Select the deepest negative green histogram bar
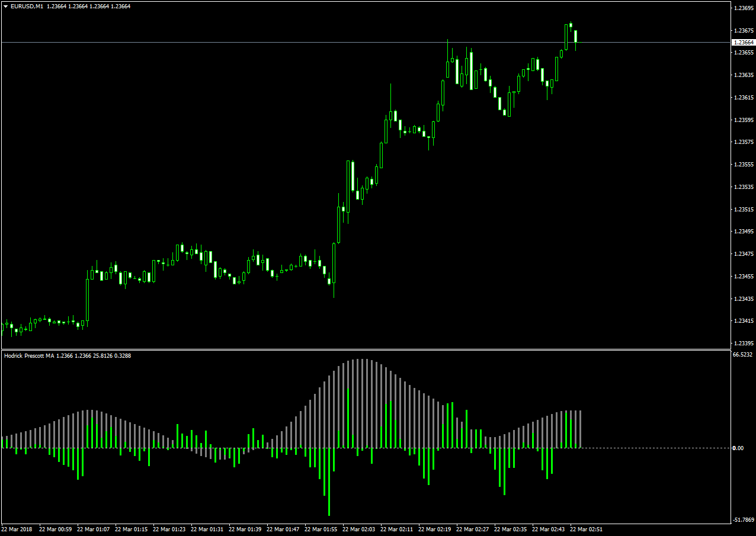Image resolution: width=756 pixels, height=536 pixels. click(329, 482)
